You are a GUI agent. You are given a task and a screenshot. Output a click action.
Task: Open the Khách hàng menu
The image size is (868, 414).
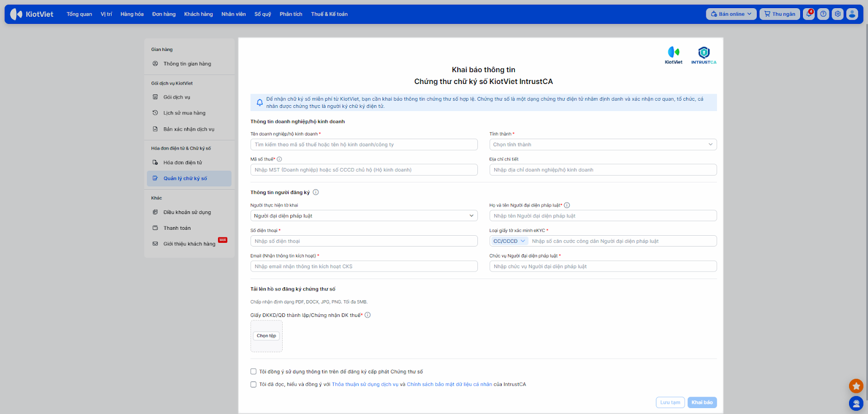[x=199, y=14]
